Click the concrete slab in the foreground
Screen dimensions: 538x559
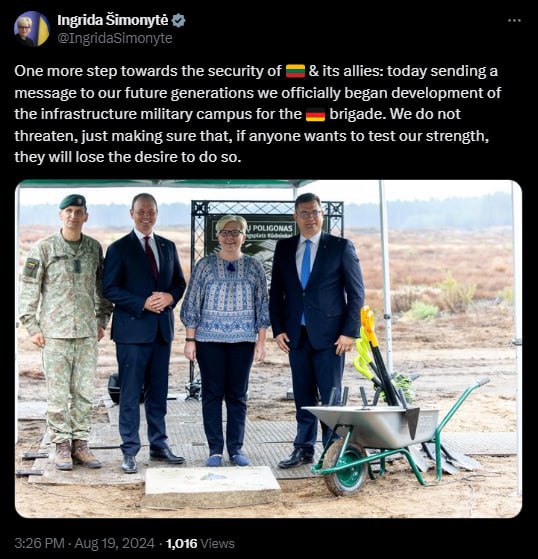[x=212, y=486]
